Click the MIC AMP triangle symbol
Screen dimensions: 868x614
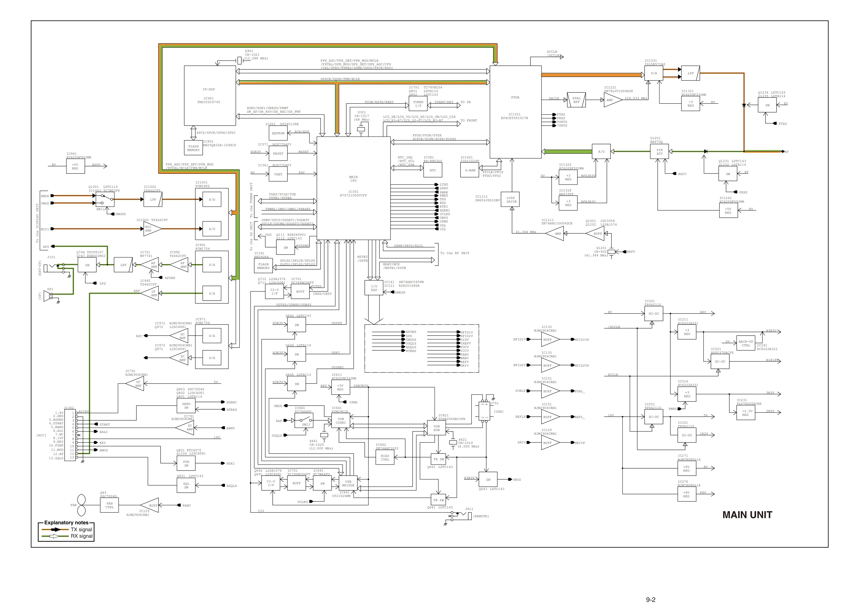pos(153,229)
